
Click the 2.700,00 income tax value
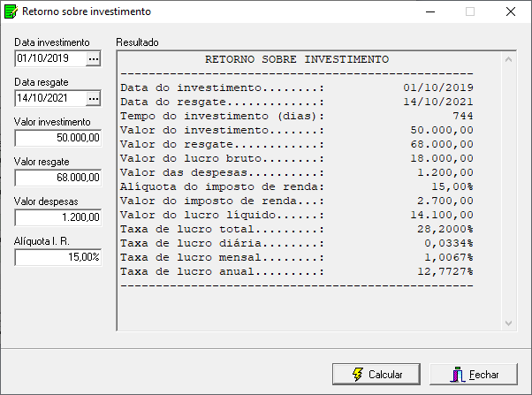tap(445, 201)
